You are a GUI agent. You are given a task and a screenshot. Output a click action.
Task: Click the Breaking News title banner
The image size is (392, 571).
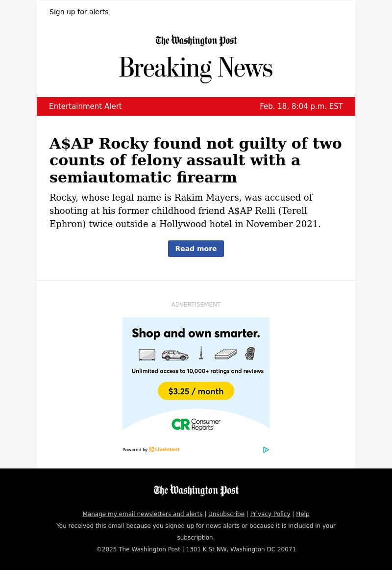click(196, 68)
